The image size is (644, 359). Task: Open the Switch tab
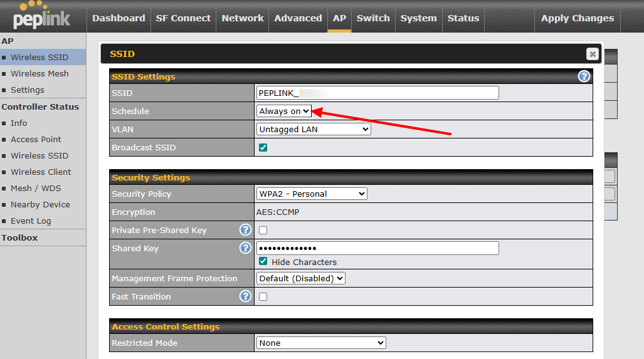pos(373,18)
